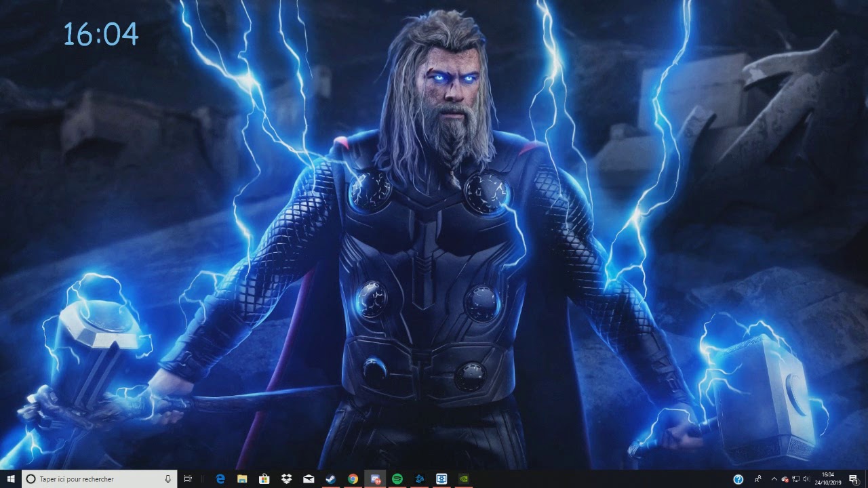868x488 pixels.
Task: Open the Windows Start menu
Action: coord(11,479)
